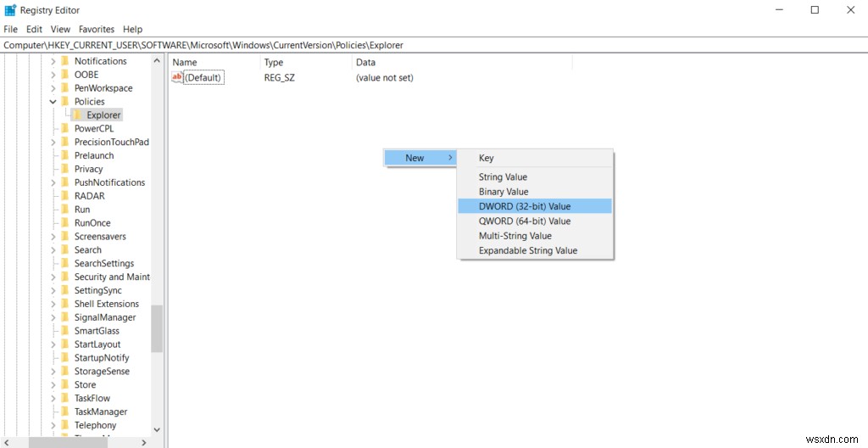Expand the OOBE key
Image resolution: width=868 pixels, height=448 pixels.
tap(53, 75)
